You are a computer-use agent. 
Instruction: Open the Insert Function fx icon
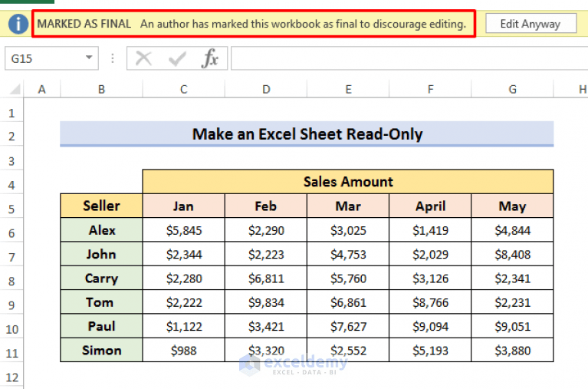click(209, 58)
